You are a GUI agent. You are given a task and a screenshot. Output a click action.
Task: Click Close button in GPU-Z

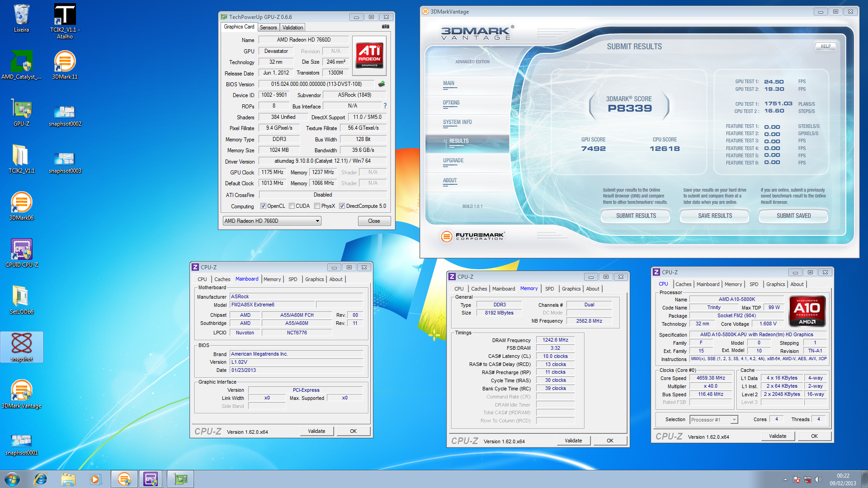pyautogui.click(x=374, y=221)
